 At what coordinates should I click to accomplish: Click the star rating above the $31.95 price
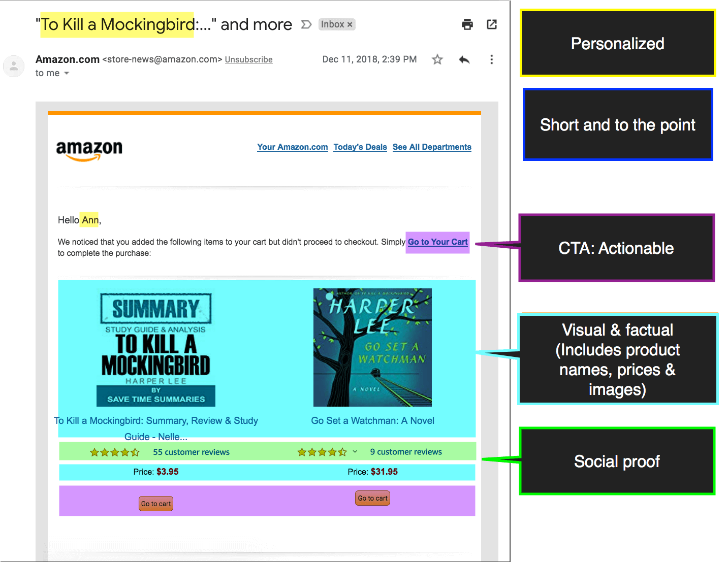click(322, 452)
